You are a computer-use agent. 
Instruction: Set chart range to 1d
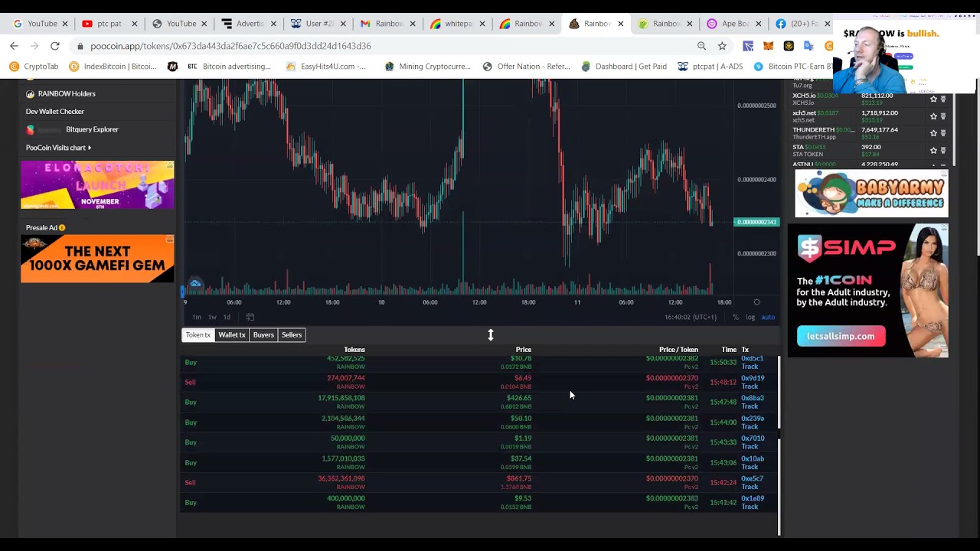[227, 317]
